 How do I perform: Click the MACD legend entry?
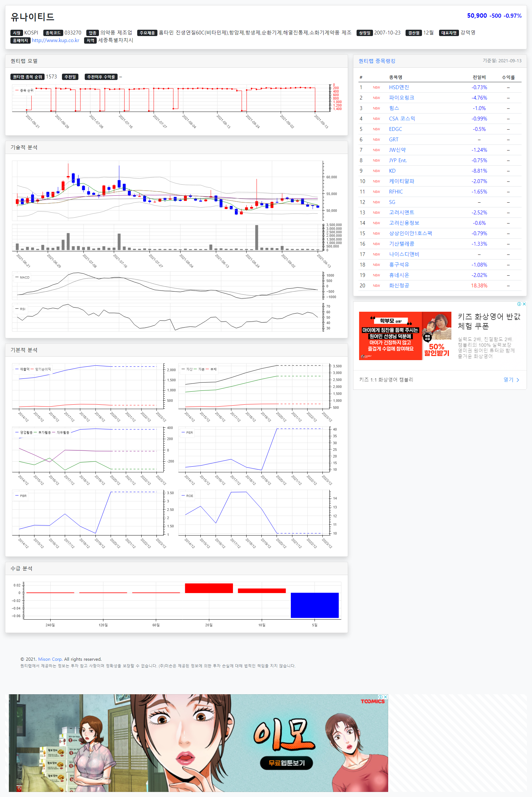coord(22,277)
